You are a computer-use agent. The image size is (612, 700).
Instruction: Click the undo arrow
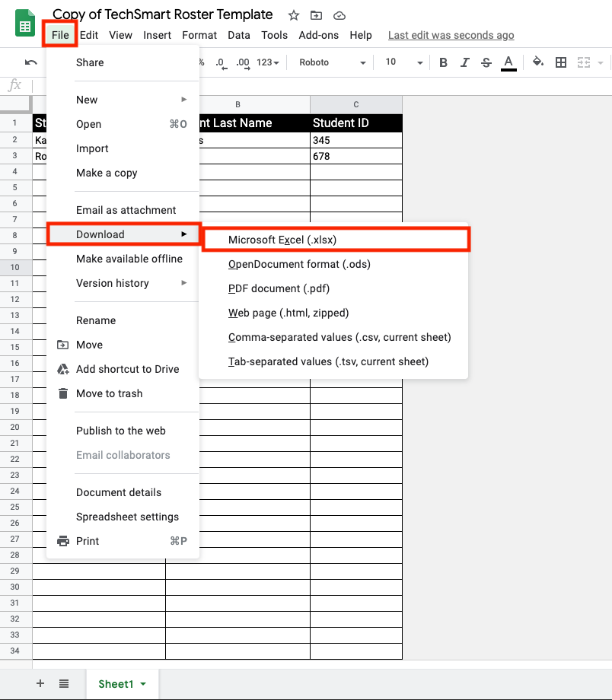pos(30,62)
